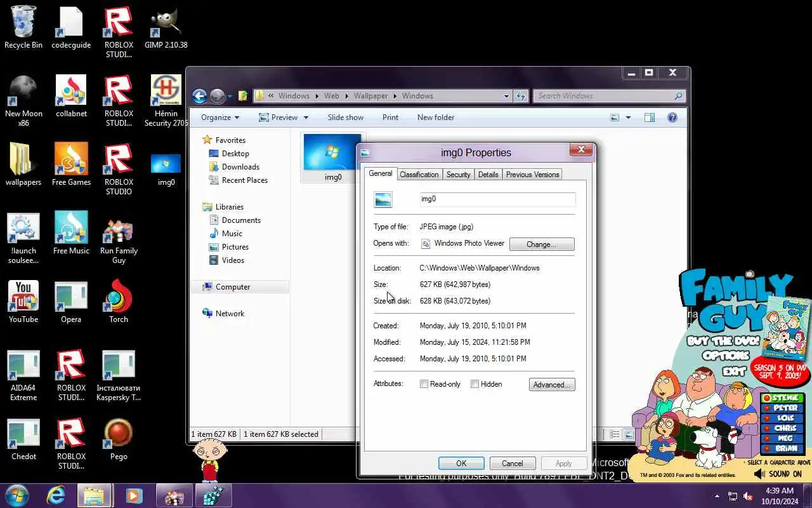Refresh the Explorer address bar location
This screenshot has width=812, height=508.
pyautogui.click(x=521, y=96)
